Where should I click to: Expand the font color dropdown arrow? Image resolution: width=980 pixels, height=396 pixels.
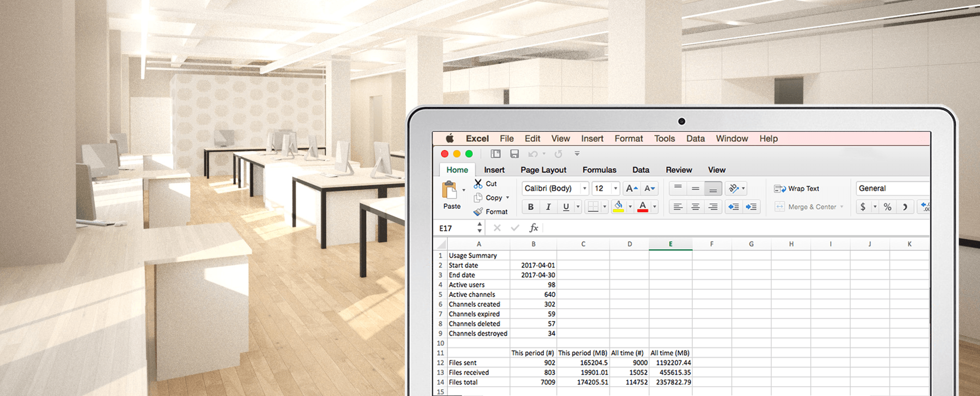pyautogui.click(x=655, y=207)
